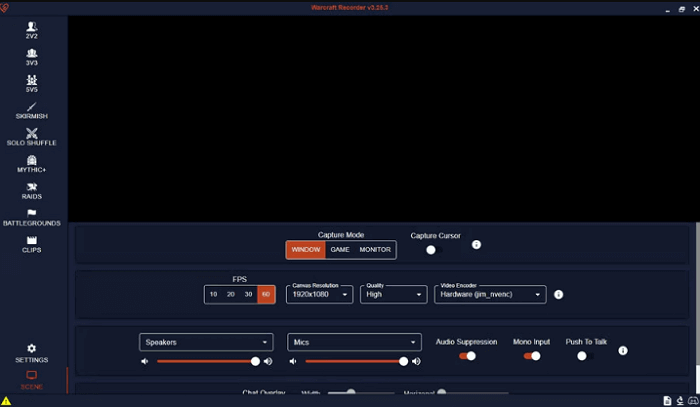Open the log file icon in status bar

pyautogui.click(x=667, y=401)
